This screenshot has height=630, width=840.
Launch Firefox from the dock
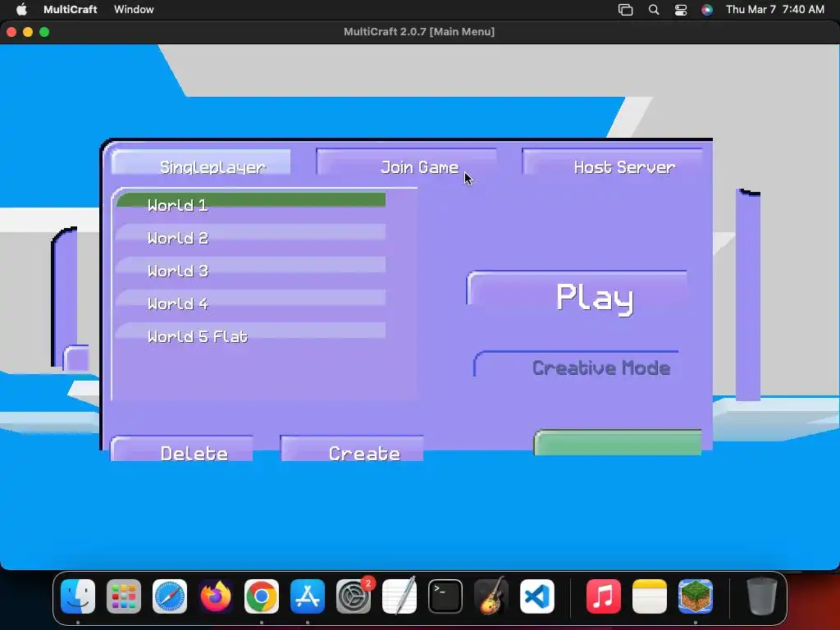click(216, 596)
